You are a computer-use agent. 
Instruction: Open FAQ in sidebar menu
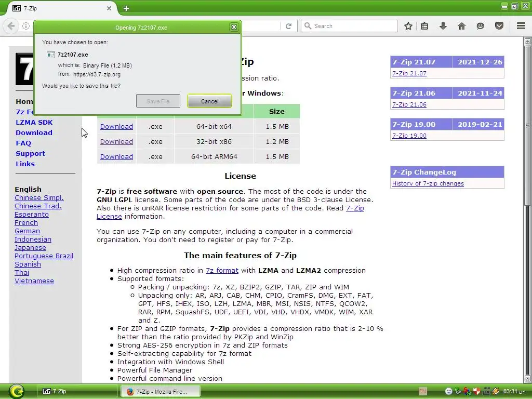[x=23, y=143]
